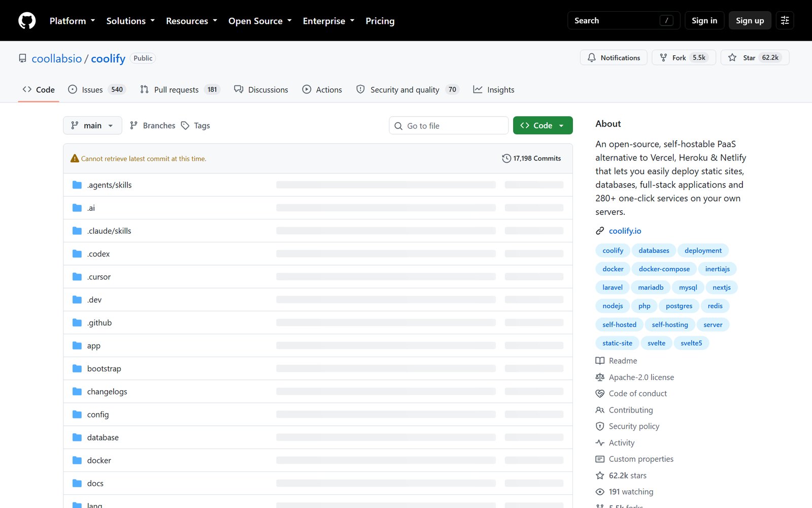Click the Notifications button

614,57
